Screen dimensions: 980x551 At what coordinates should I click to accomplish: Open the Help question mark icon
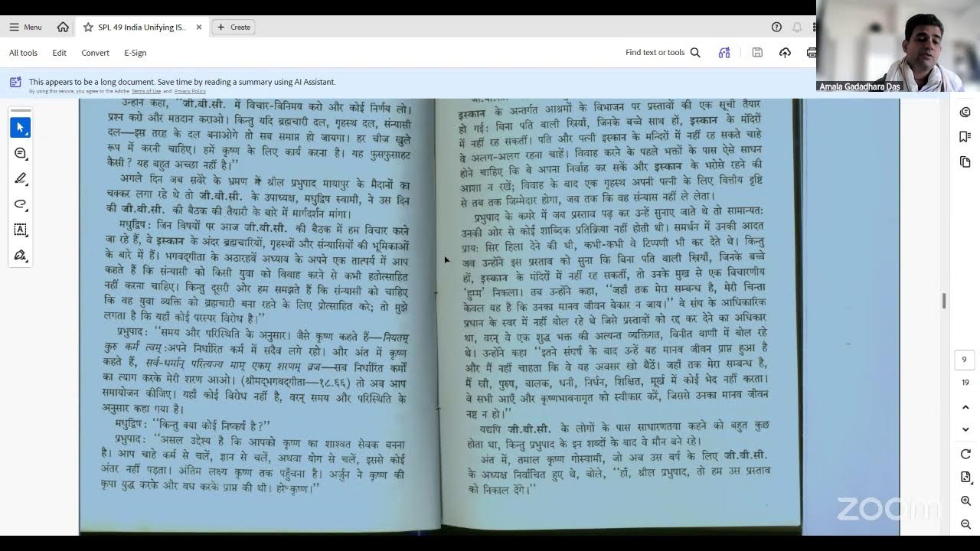coord(776,27)
